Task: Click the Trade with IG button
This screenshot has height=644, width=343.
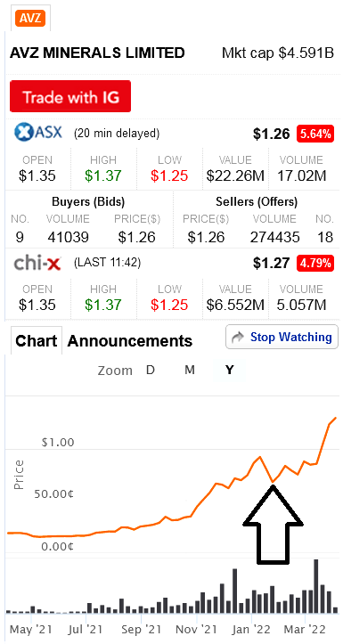Action: point(70,96)
